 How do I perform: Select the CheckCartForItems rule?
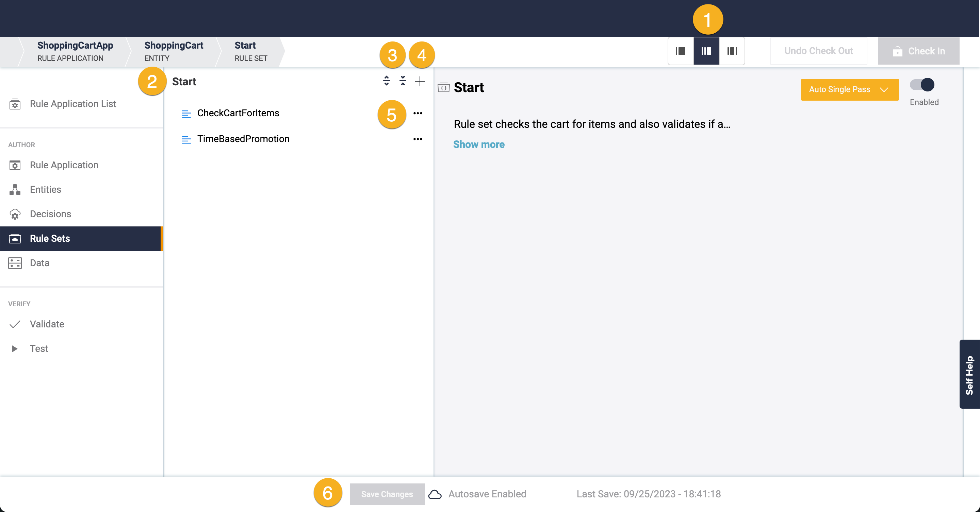click(238, 113)
